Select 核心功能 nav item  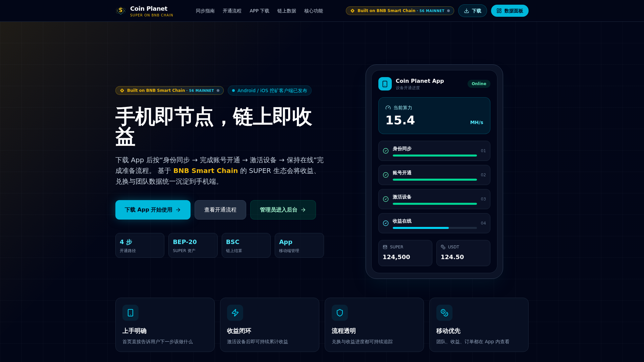click(x=314, y=11)
